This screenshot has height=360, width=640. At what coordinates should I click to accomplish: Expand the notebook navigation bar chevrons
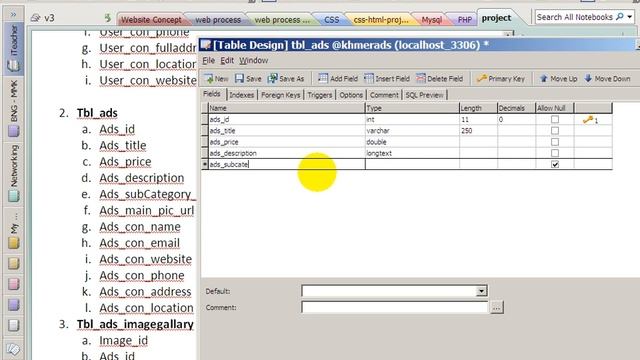13,15
